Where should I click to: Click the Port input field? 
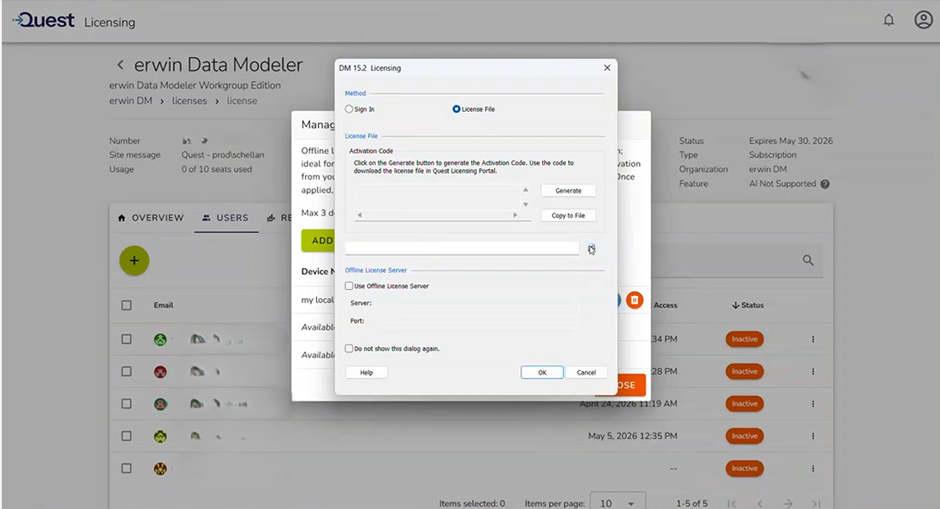[477, 321]
